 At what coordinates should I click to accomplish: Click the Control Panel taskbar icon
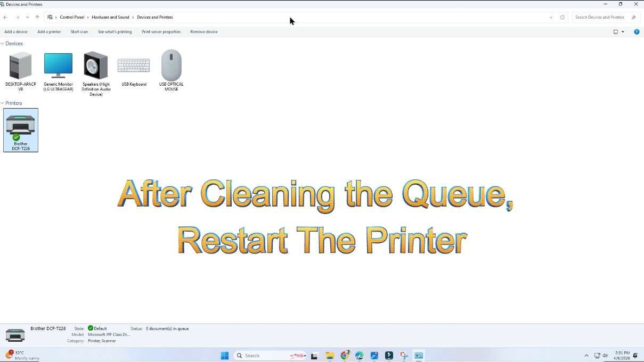[419, 356]
